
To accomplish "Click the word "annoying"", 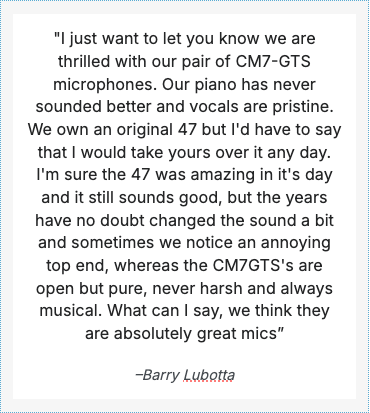I will 295,243.
